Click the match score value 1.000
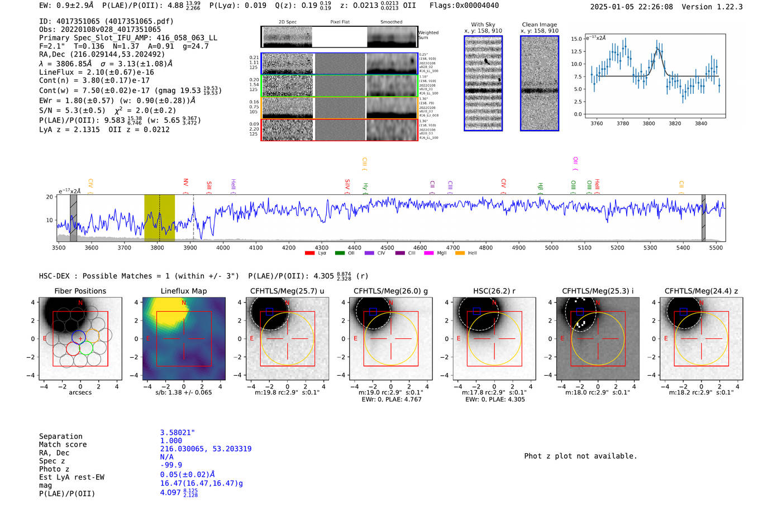The image size is (782, 532). (171, 440)
